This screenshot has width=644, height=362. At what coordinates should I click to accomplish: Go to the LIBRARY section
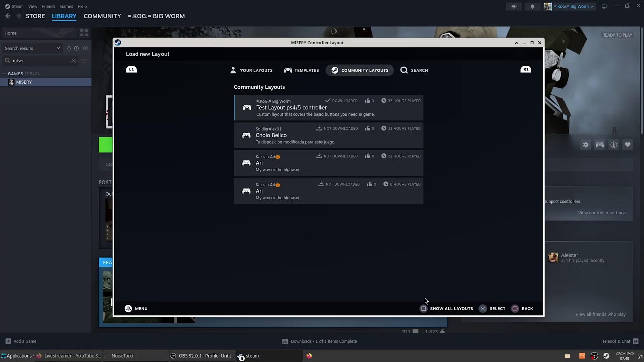click(64, 16)
